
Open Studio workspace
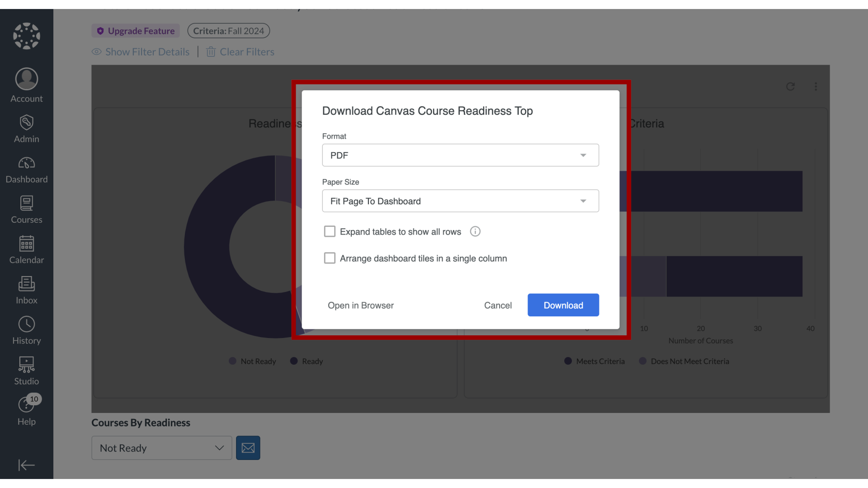[x=26, y=371]
